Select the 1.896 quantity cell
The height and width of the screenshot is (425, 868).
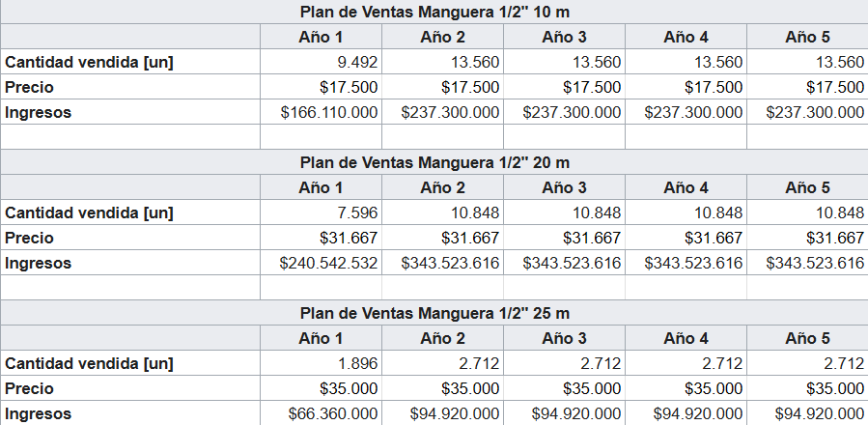[x=322, y=363]
